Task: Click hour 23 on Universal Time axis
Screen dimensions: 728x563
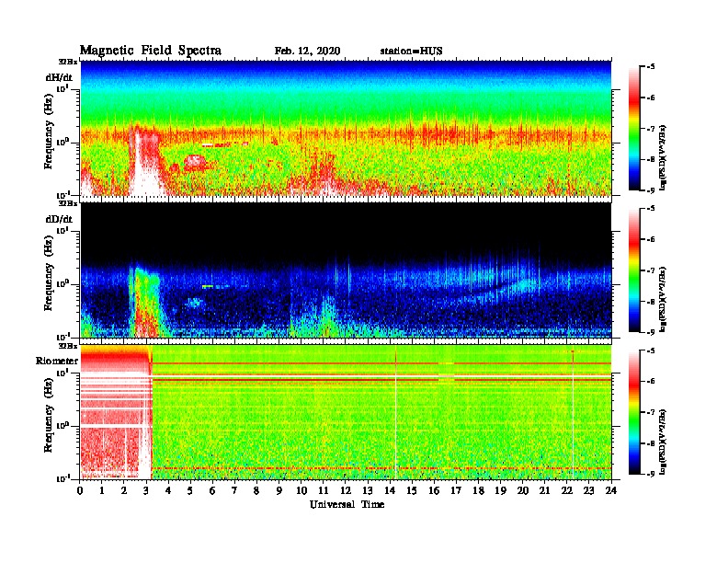Action: pos(589,491)
